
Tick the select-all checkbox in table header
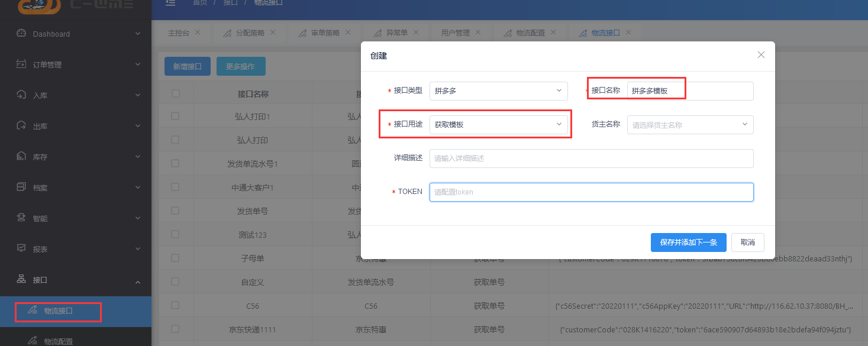click(x=175, y=93)
